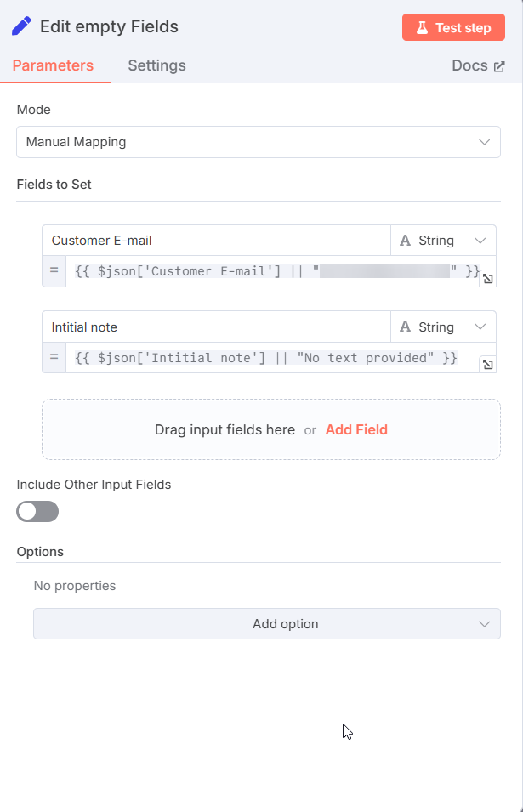The width and height of the screenshot is (523, 812).
Task: Click the flask icon in Test step
Action: click(422, 27)
